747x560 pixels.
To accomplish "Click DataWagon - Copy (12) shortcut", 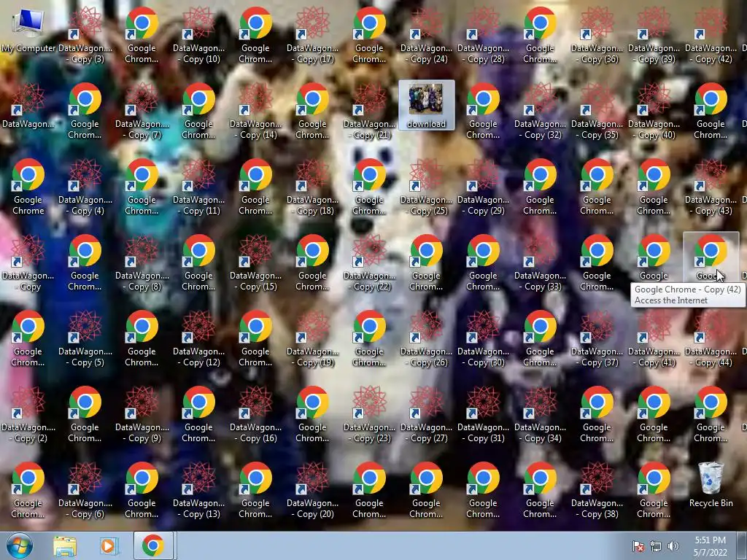I will pyautogui.click(x=199, y=337).
